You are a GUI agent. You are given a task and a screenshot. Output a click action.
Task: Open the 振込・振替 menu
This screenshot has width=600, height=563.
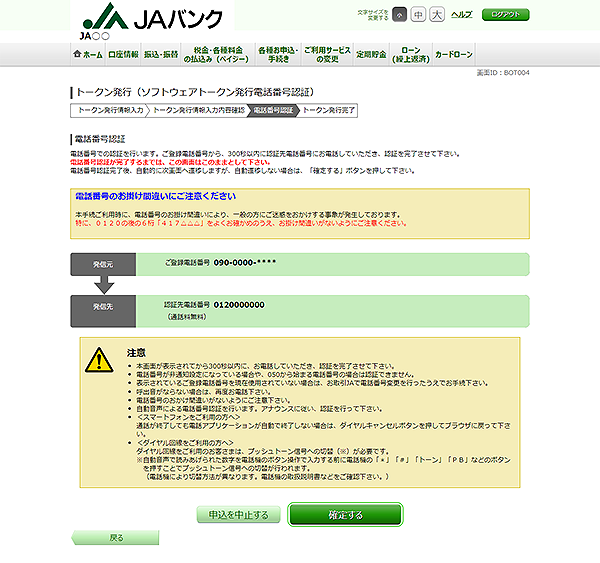[160, 54]
